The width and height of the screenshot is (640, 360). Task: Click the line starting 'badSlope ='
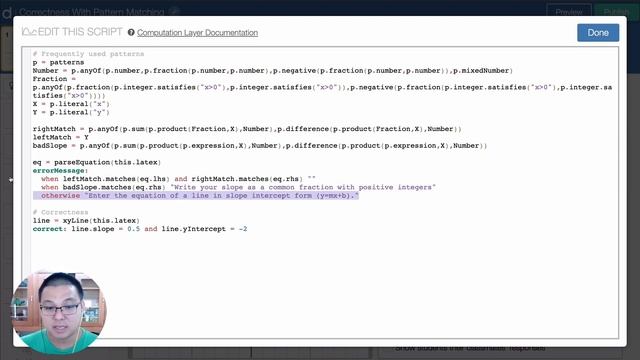260,146
